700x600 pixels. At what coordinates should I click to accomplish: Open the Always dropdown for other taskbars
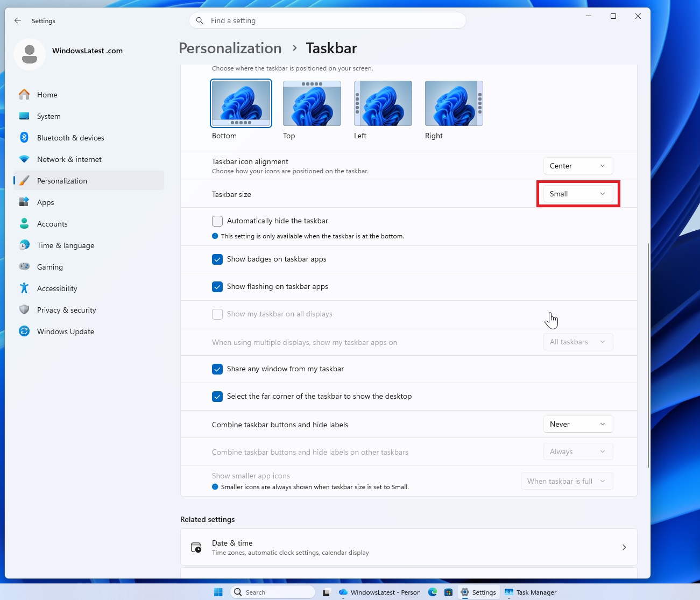coord(578,451)
